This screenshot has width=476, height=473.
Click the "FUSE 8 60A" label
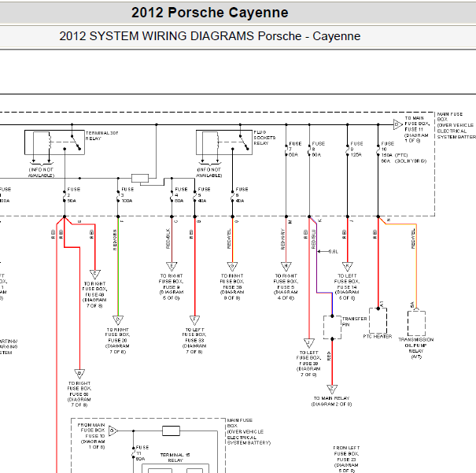[x=319, y=149]
